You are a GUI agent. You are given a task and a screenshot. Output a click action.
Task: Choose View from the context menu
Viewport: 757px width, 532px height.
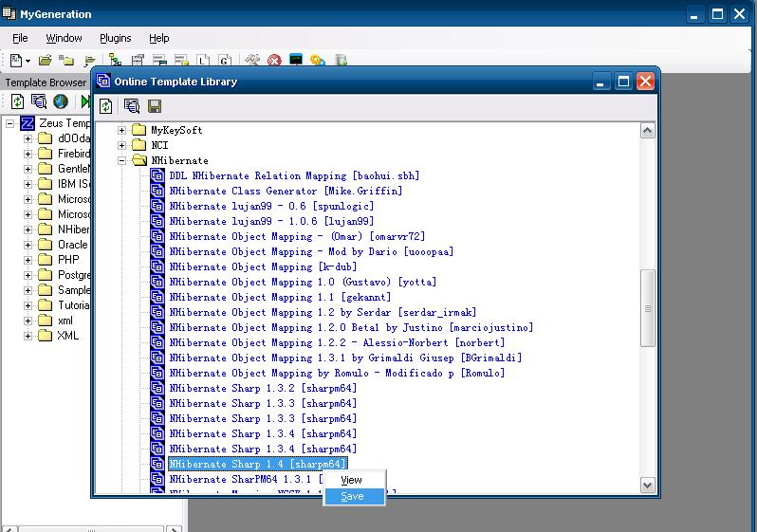click(355, 480)
